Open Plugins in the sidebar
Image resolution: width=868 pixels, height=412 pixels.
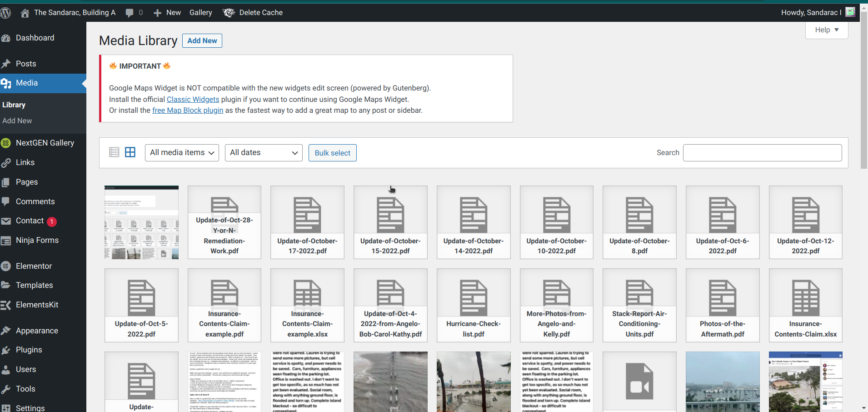point(29,350)
